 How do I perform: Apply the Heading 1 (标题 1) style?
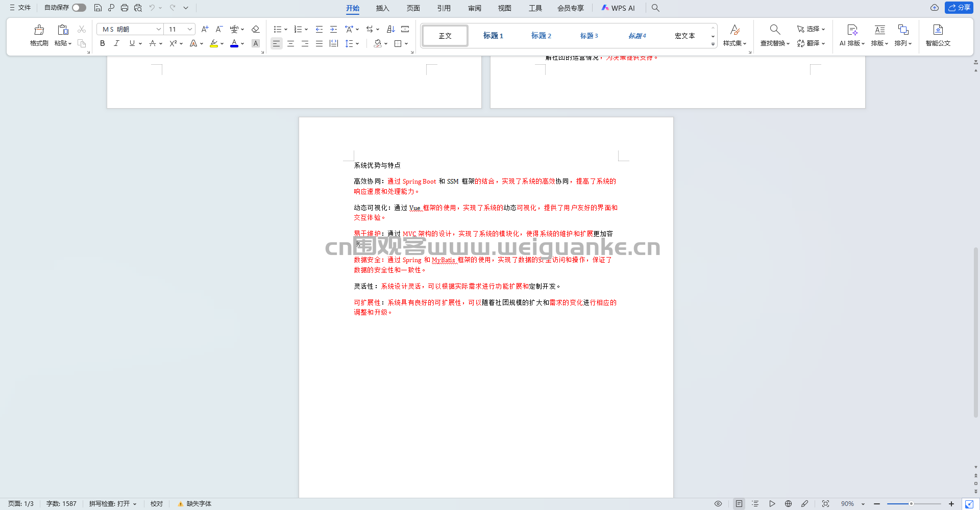click(493, 36)
